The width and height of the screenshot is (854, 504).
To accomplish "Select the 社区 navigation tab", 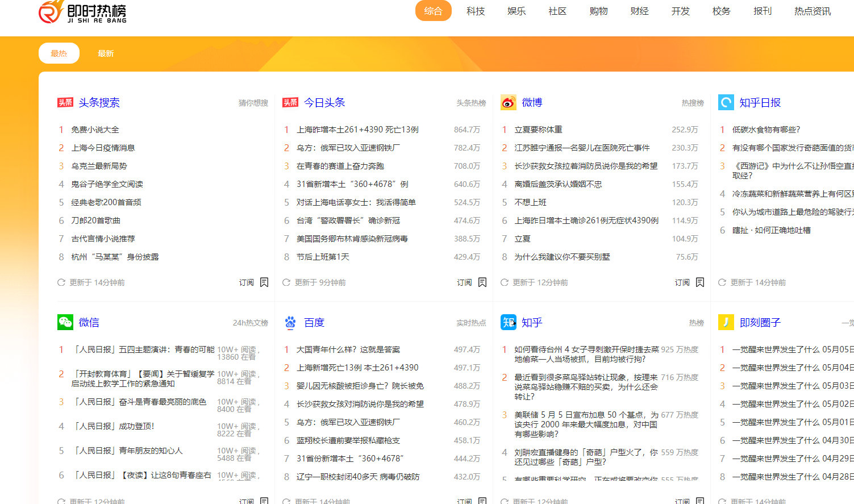I will [x=557, y=11].
